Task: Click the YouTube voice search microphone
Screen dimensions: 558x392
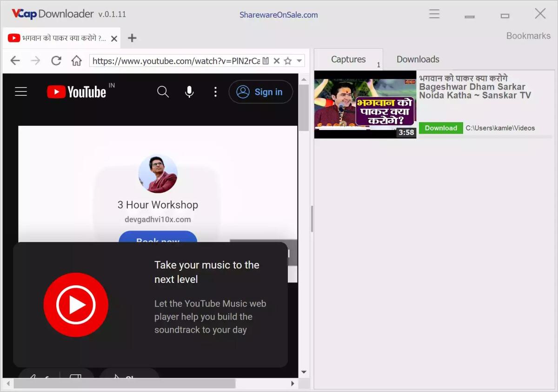Action: pos(189,92)
